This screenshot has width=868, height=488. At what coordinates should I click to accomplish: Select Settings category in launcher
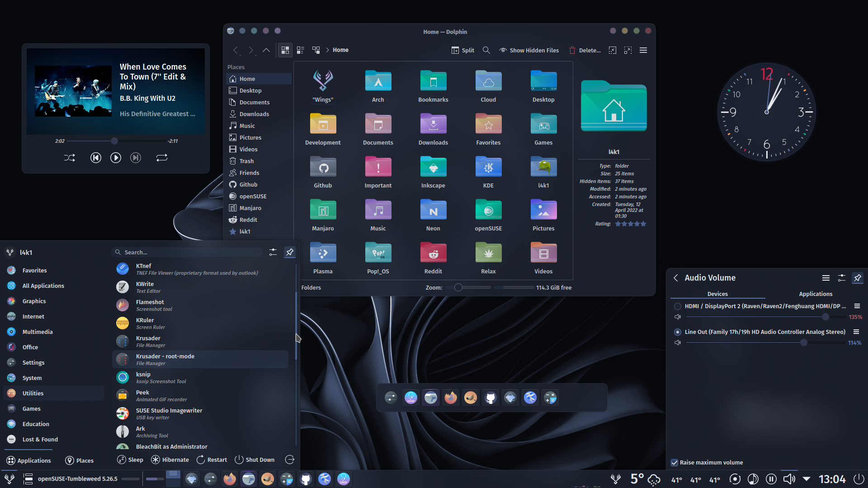[x=53, y=362]
